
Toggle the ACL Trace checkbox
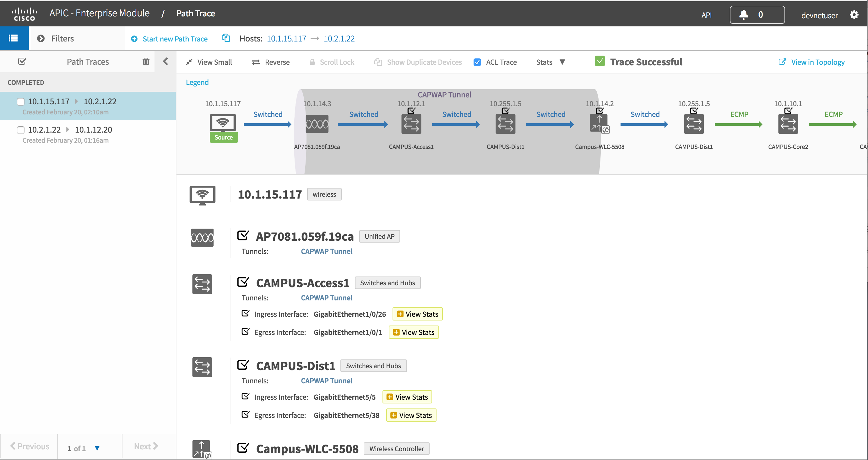click(477, 62)
